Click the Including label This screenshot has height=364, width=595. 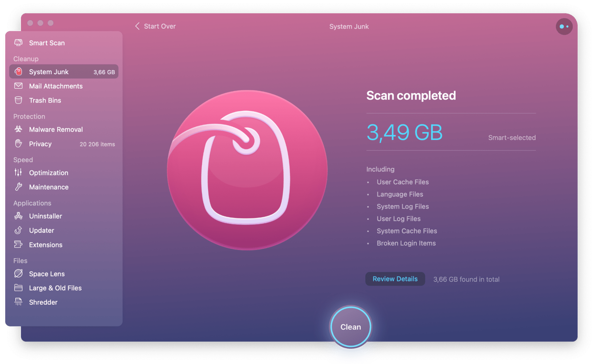(380, 169)
